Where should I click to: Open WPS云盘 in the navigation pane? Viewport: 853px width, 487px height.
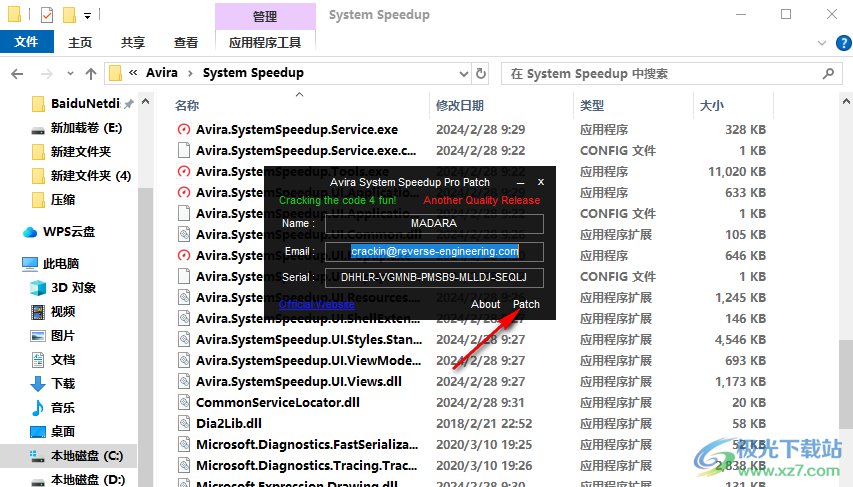coord(69,232)
